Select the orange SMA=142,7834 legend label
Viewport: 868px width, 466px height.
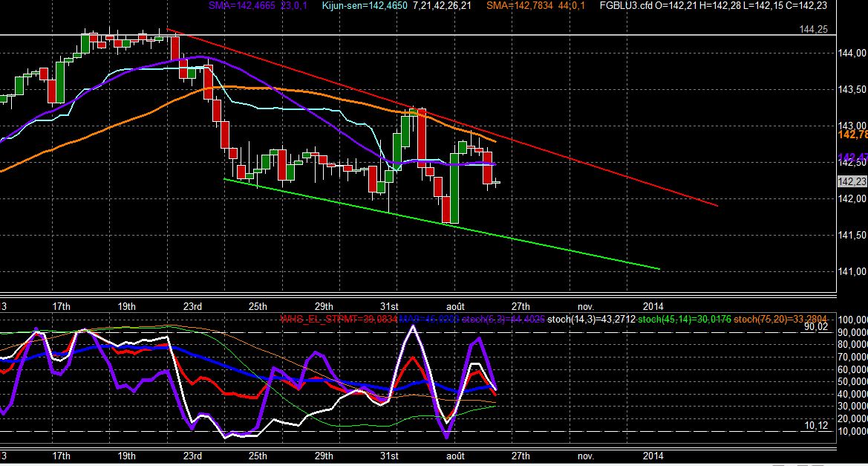(x=519, y=5)
